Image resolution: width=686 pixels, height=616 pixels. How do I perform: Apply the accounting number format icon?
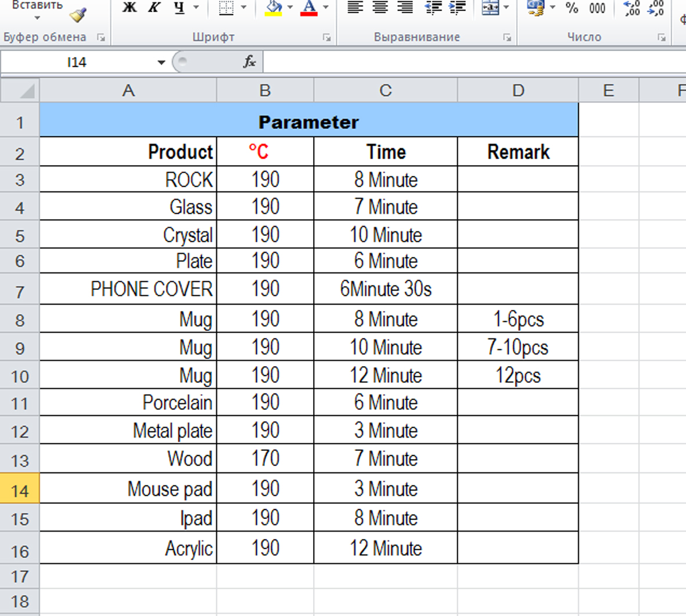tap(536, 7)
